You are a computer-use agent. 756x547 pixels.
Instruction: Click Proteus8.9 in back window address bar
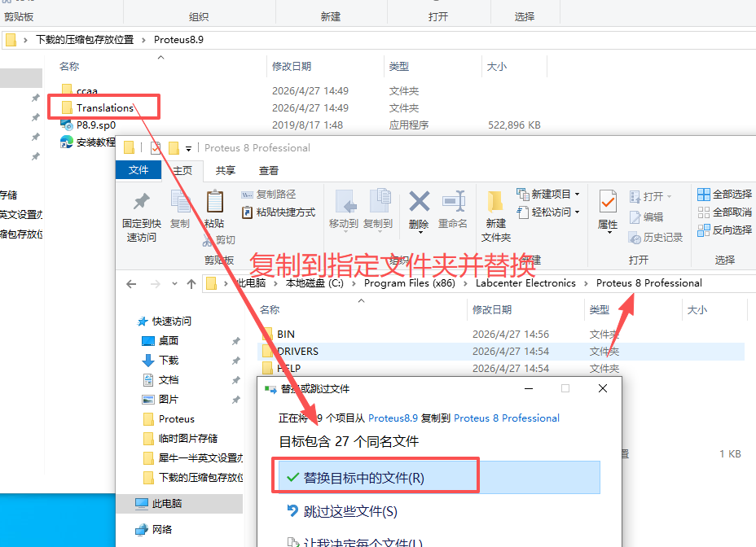pos(179,40)
